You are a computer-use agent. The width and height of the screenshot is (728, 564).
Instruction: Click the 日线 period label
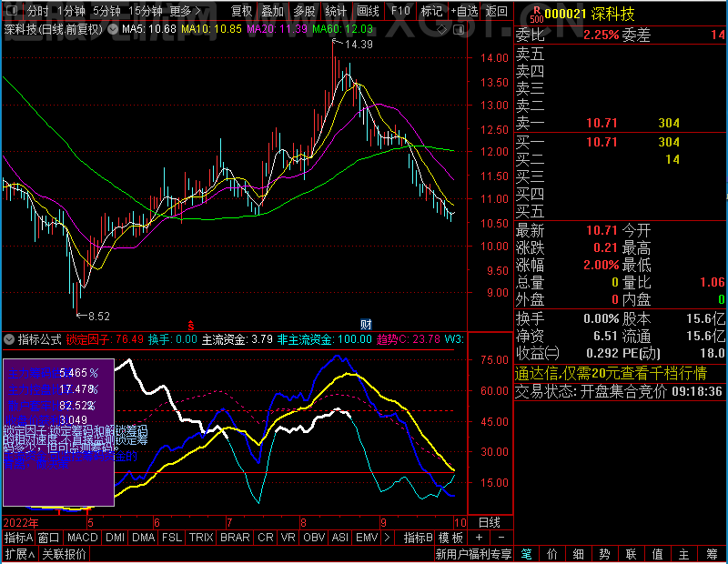(x=490, y=522)
